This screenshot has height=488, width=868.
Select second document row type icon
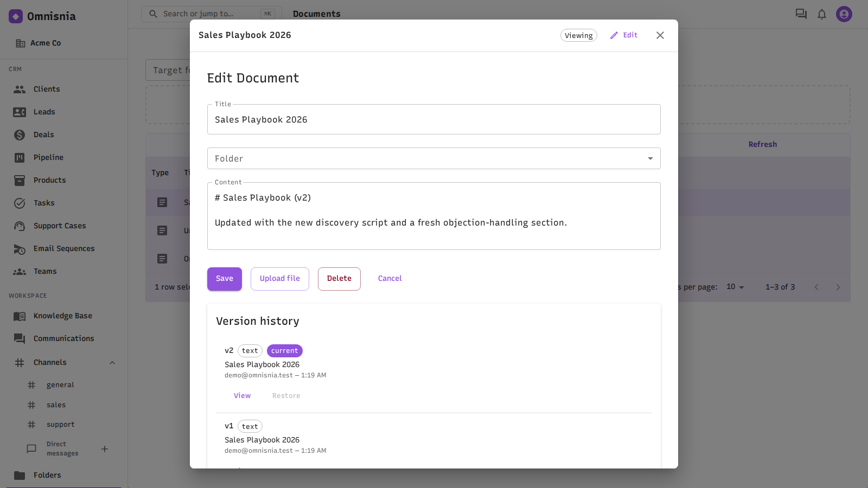162,230
